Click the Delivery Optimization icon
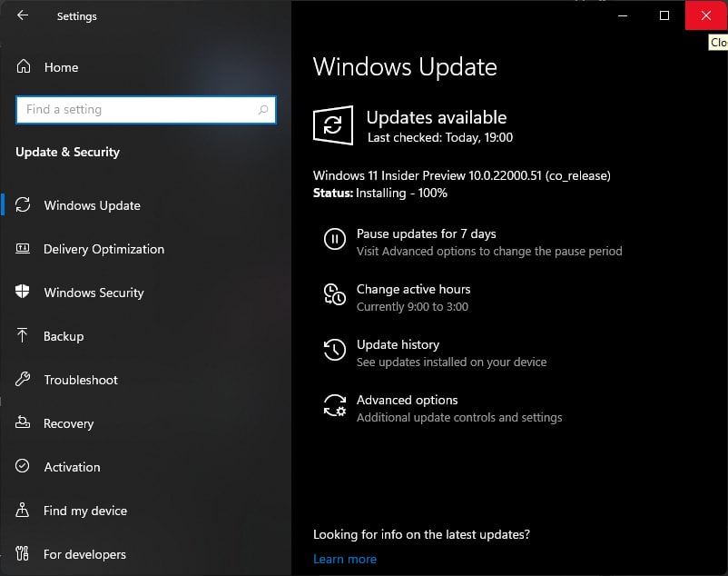Screen dimensions: 728x576 tap(23, 249)
